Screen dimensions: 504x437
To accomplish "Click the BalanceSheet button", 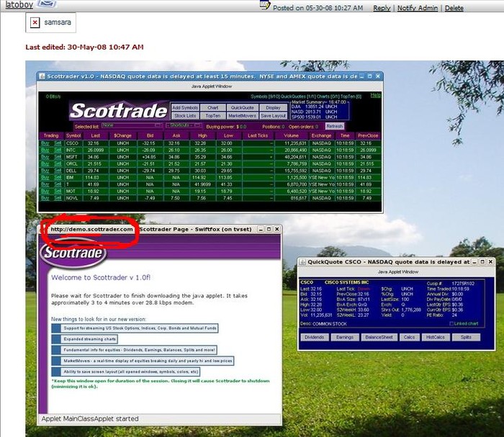I will pos(379,336).
